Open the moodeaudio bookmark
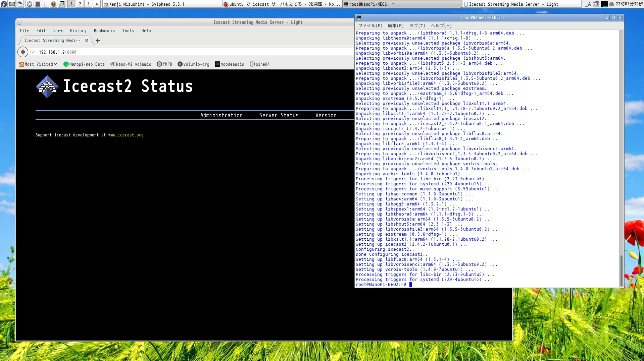Viewport: 644px width, 361px height. (230, 64)
